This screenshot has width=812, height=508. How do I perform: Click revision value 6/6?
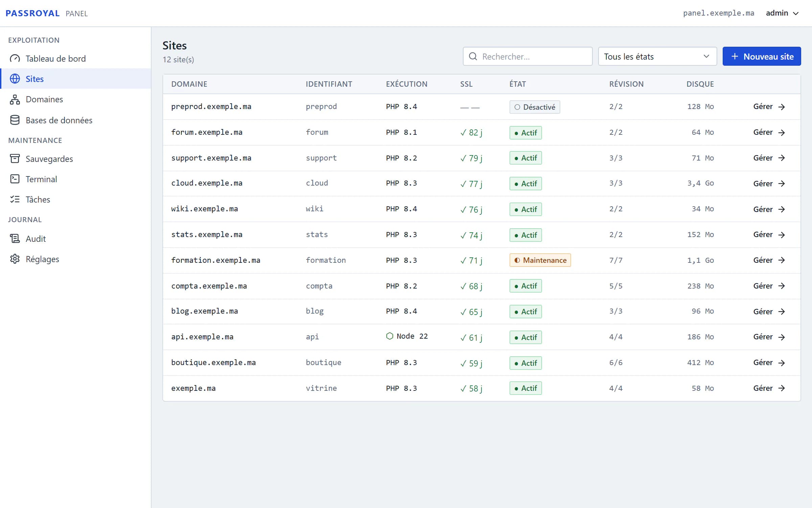pyautogui.click(x=616, y=362)
